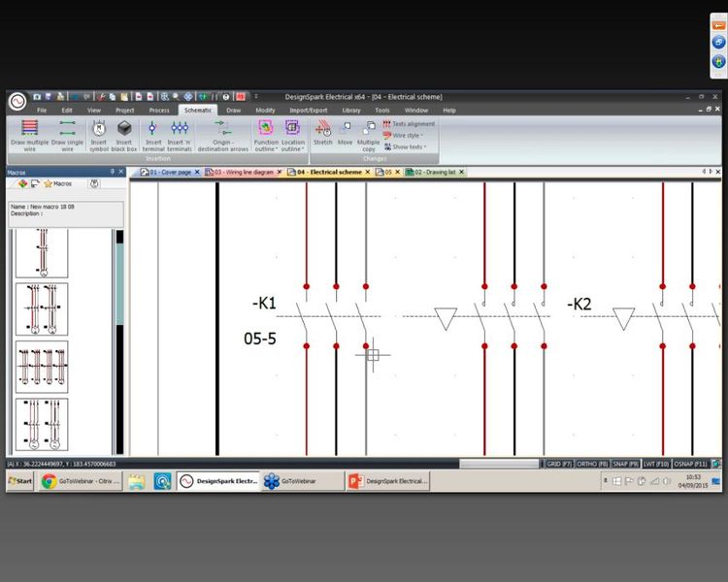Open the Help menu
Image resolution: width=728 pixels, height=582 pixels.
[449, 111]
